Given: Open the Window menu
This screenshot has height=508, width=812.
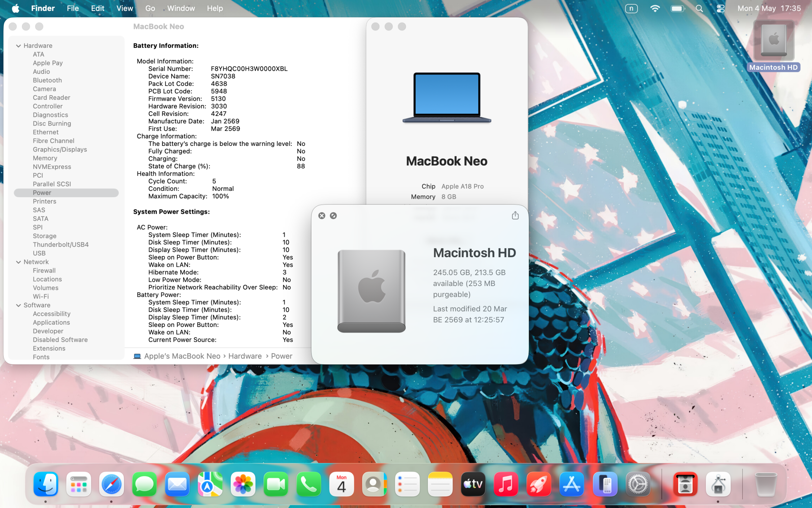Looking at the screenshot, I should tap(181, 8).
